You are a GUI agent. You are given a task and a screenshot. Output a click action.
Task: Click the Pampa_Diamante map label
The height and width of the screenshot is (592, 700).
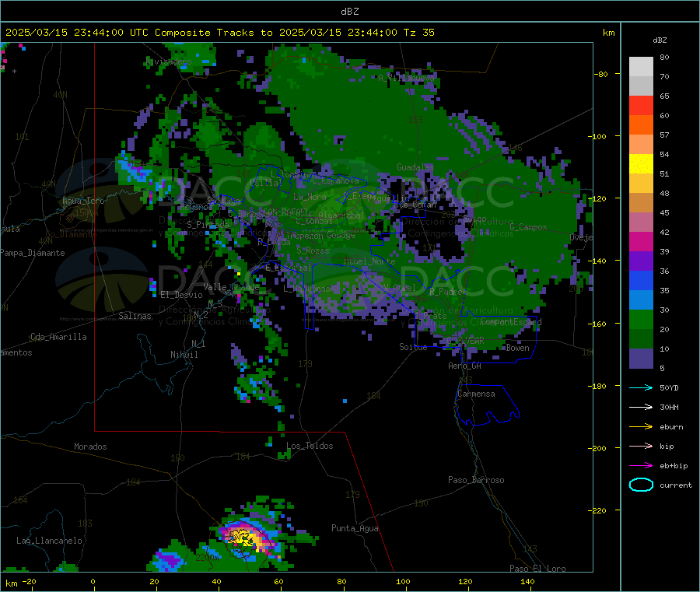(33, 253)
